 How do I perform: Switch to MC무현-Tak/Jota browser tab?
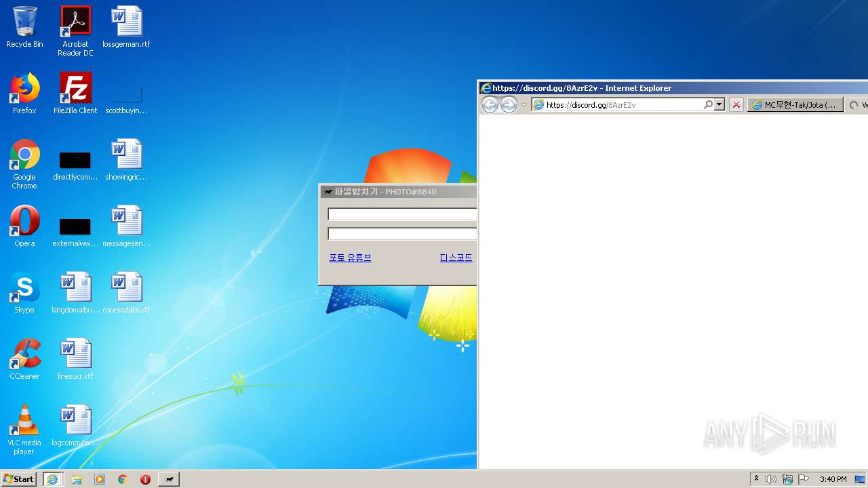795,105
